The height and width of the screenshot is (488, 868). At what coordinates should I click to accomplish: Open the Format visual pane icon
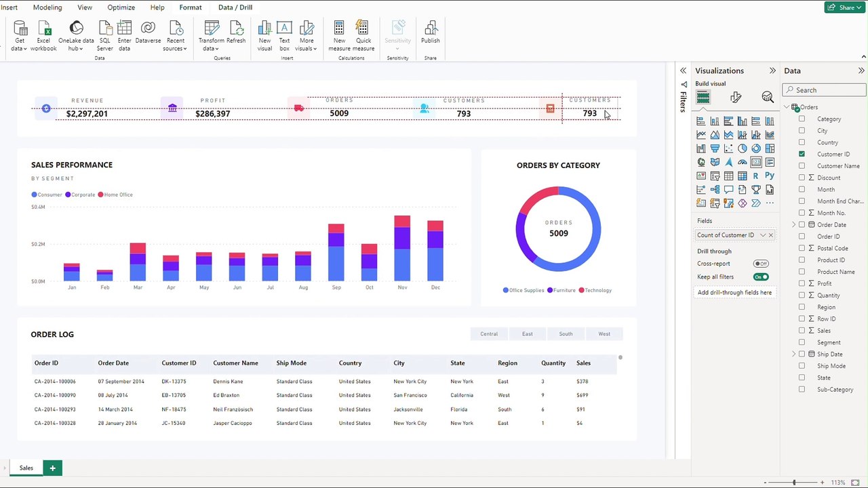pos(736,98)
